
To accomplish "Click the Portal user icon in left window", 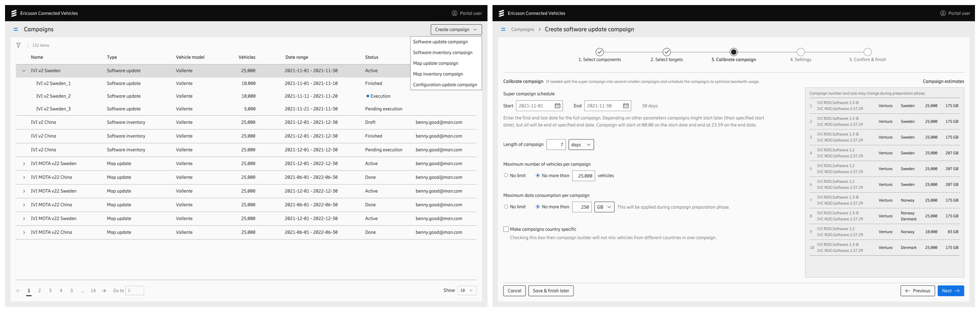I will coord(454,13).
